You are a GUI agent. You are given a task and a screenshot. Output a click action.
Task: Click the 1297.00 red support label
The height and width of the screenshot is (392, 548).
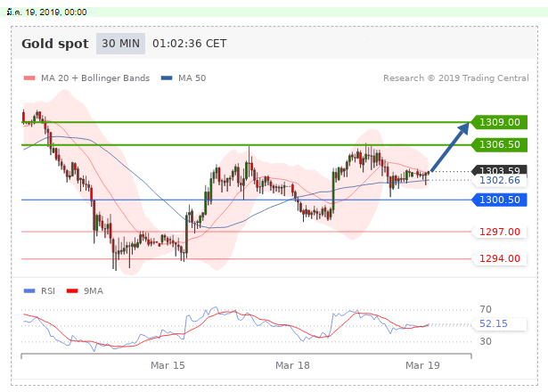499,232
